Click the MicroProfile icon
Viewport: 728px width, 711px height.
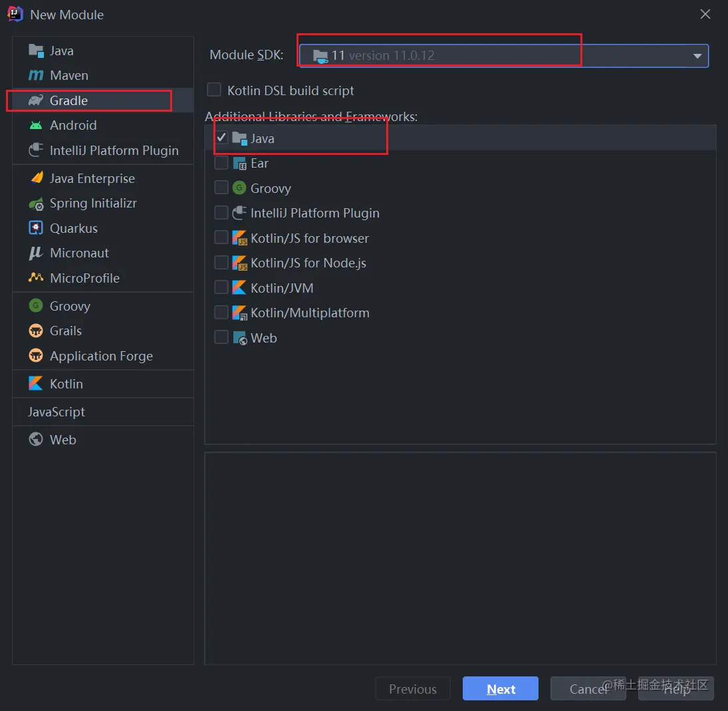pyautogui.click(x=36, y=278)
